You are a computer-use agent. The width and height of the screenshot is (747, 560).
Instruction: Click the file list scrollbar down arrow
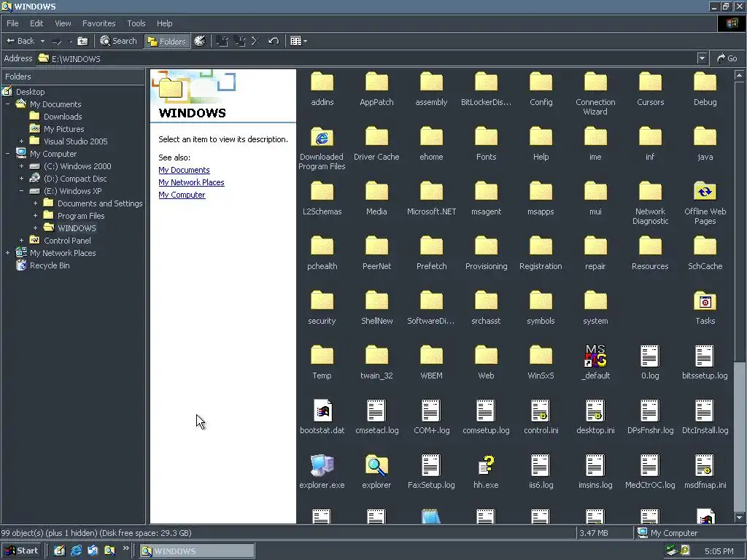point(740,518)
